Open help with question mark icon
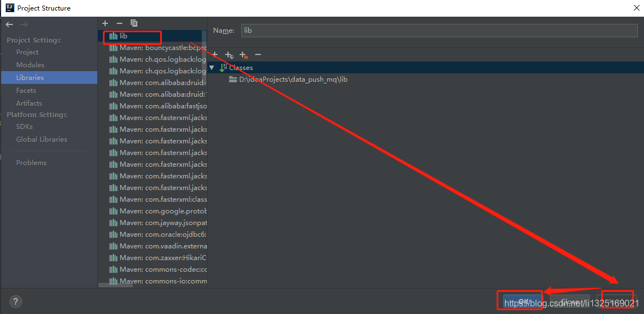 16,302
